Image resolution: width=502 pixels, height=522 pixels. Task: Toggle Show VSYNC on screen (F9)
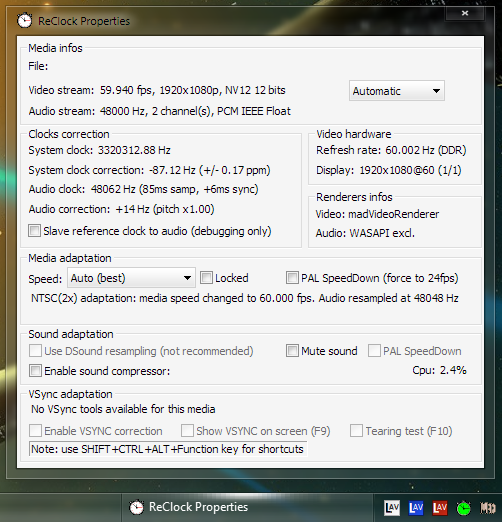click(x=187, y=431)
